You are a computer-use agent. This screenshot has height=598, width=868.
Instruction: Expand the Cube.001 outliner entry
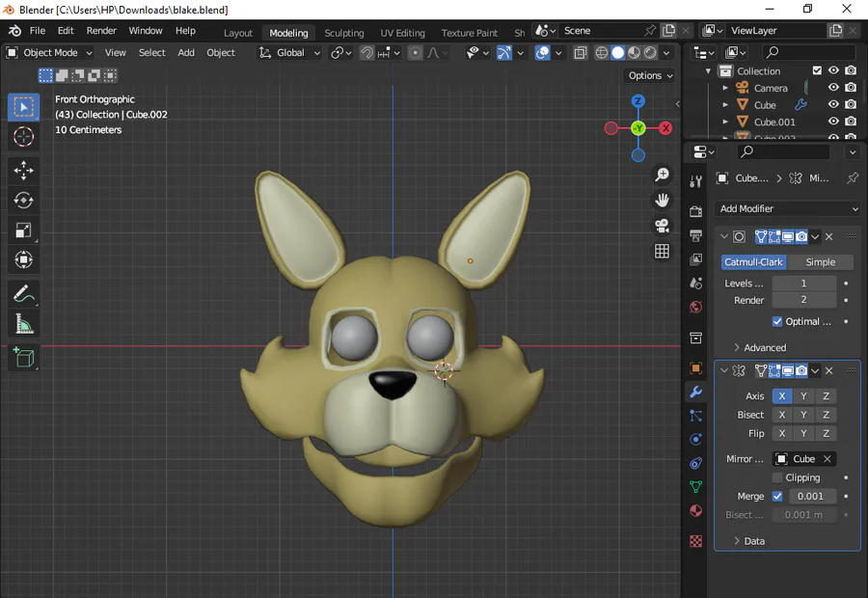pyautogui.click(x=725, y=122)
